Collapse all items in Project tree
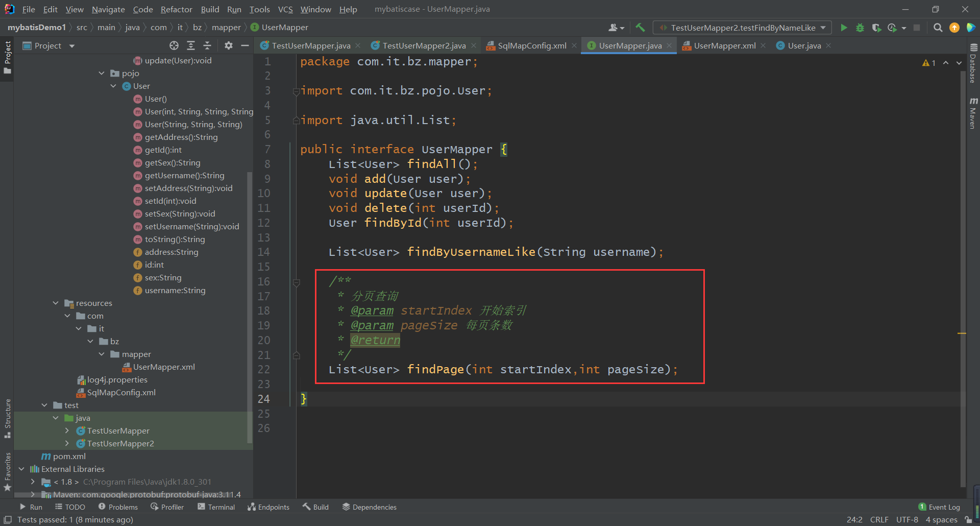 [x=207, y=45]
